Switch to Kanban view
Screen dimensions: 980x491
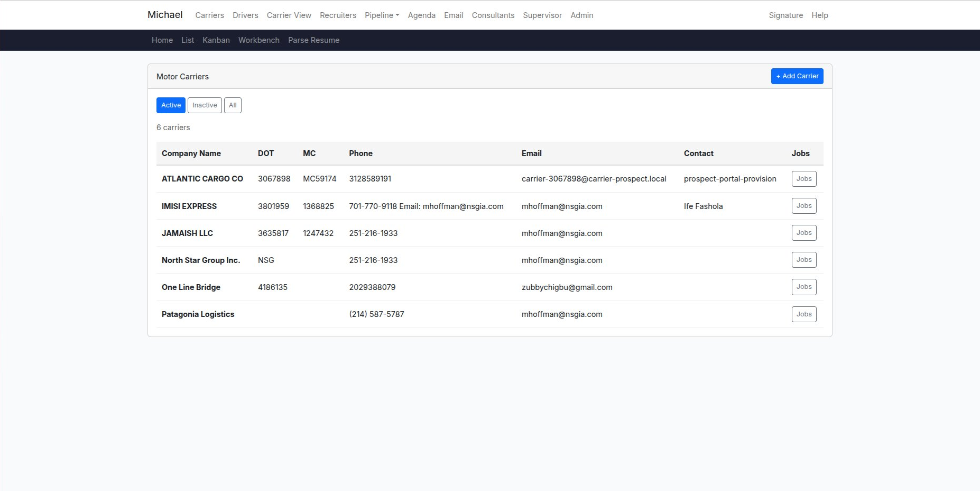tap(216, 40)
